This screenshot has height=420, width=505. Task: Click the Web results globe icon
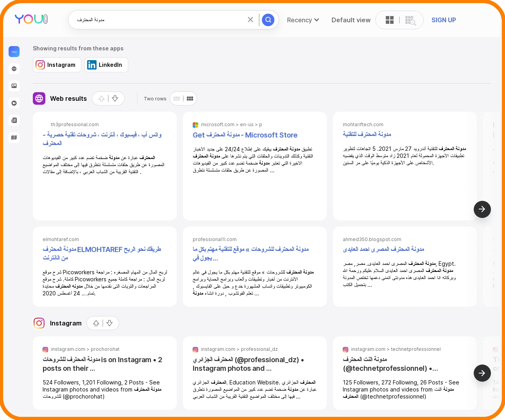tap(39, 98)
